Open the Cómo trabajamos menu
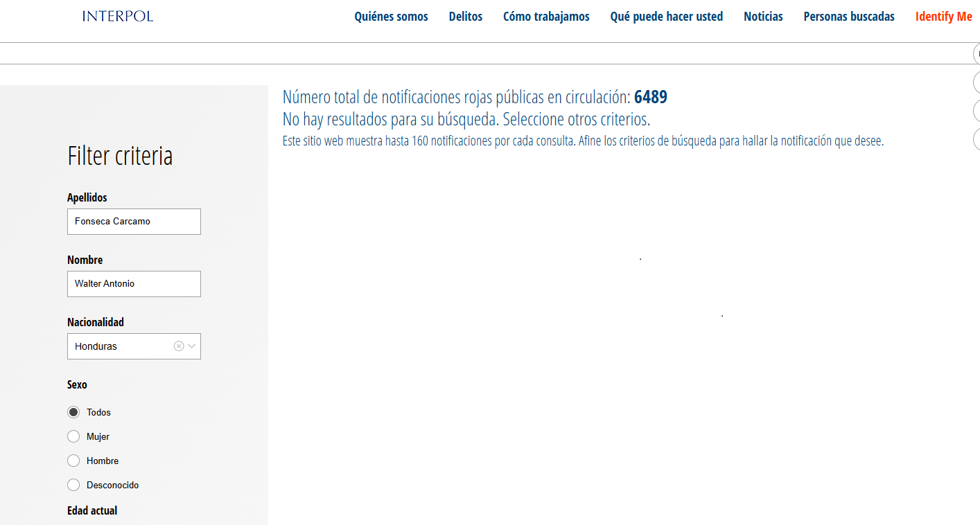The image size is (980, 525). click(546, 17)
